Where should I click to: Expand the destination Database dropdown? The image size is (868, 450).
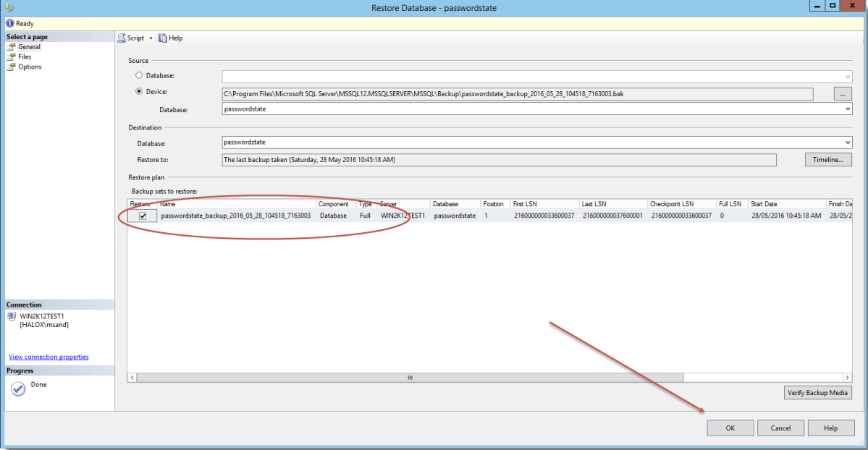(x=847, y=143)
